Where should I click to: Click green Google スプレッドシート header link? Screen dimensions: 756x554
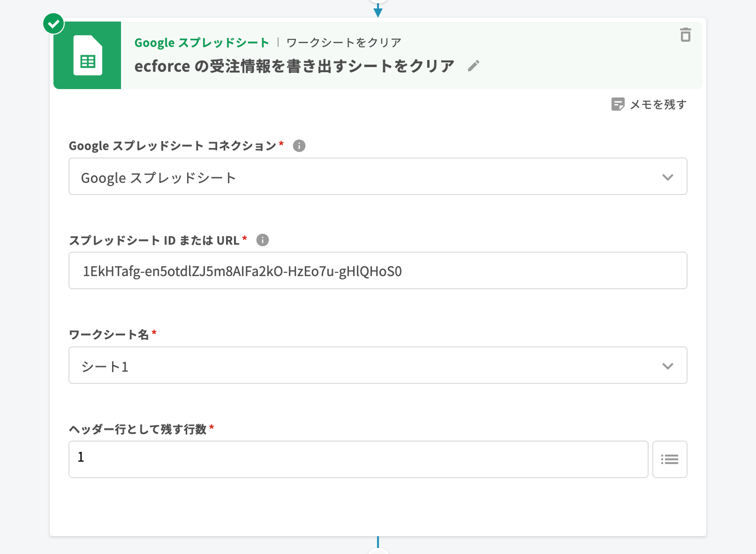pos(202,43)
